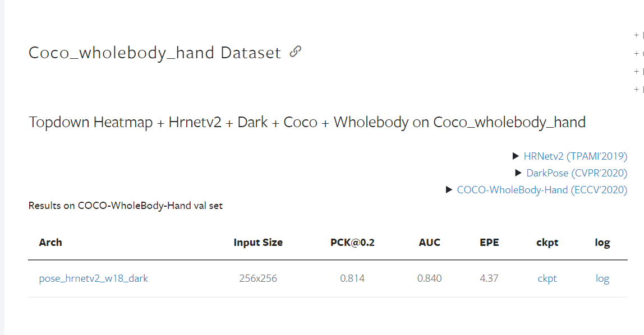This screenshot has height=335, width=644.
Task: Click the EPE column header
Action: tap(489, 243)
